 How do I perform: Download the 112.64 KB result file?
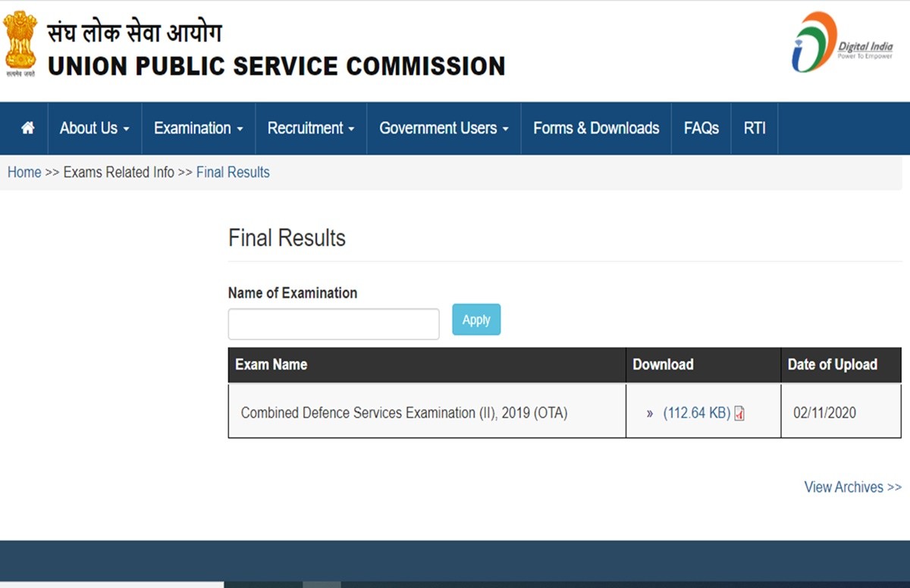(x=696, y=413)
